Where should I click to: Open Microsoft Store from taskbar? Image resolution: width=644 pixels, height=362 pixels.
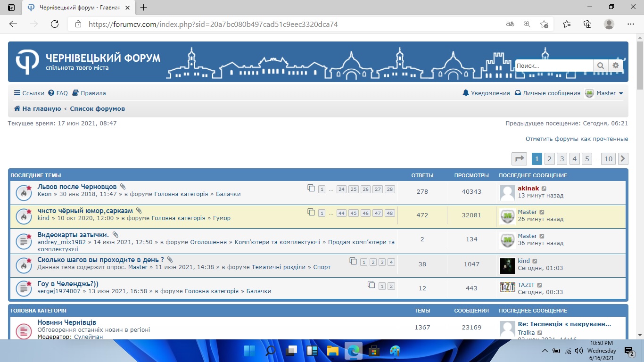(374, 351)
